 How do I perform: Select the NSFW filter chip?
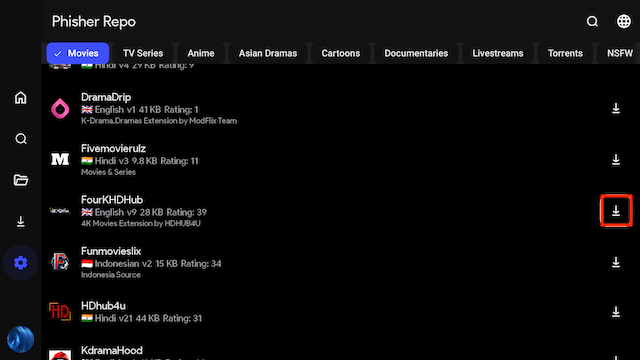[619, 53]
